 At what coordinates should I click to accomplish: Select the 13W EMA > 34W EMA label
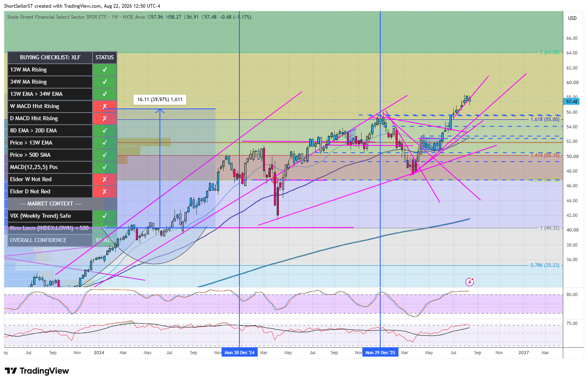point(36,94)
